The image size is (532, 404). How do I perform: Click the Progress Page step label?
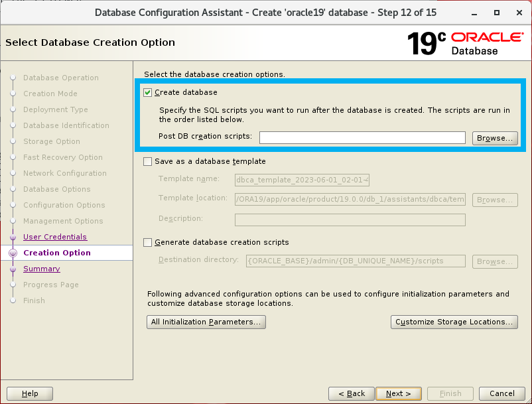coord(51,285)
